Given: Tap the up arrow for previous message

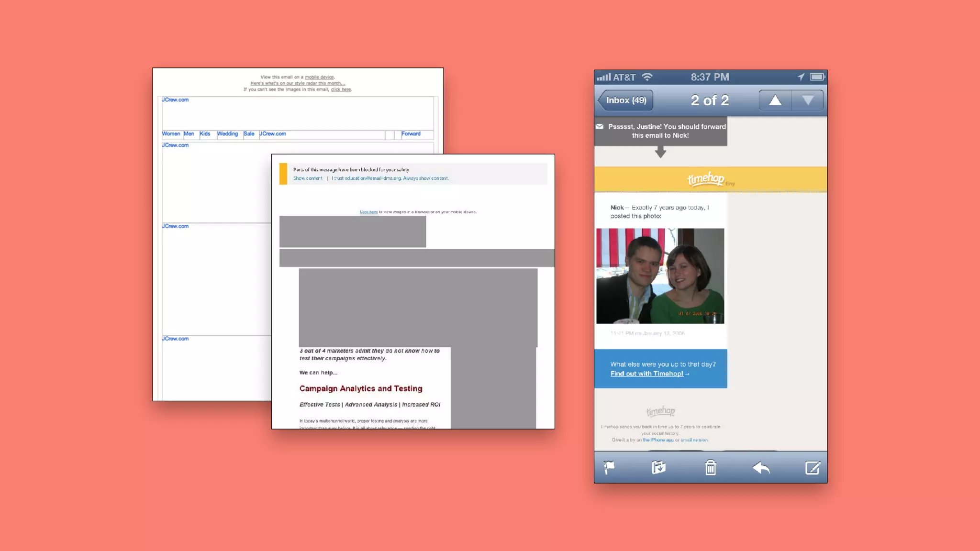Looking at the screenshot, I should coord(775,100).
